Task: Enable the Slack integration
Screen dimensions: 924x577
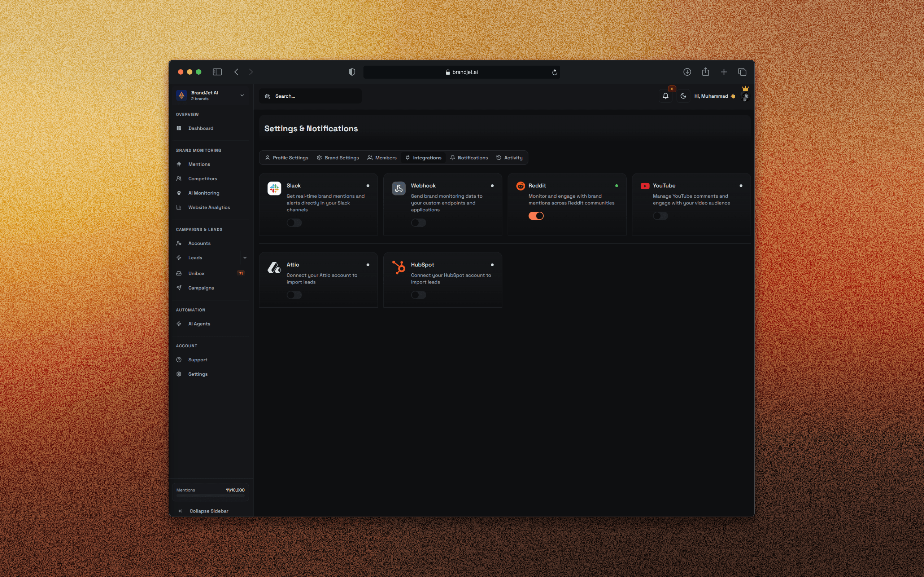Action: click(293, 223)
